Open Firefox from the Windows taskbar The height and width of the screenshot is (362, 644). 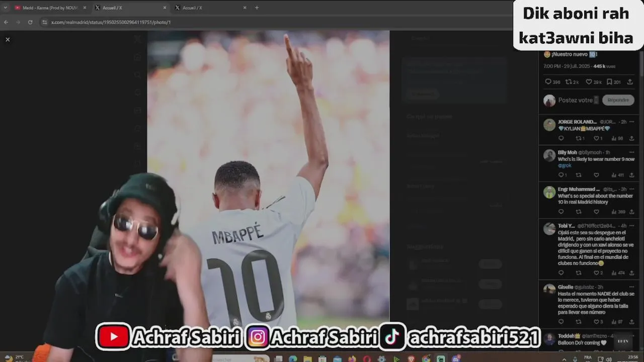click(352, 358)
